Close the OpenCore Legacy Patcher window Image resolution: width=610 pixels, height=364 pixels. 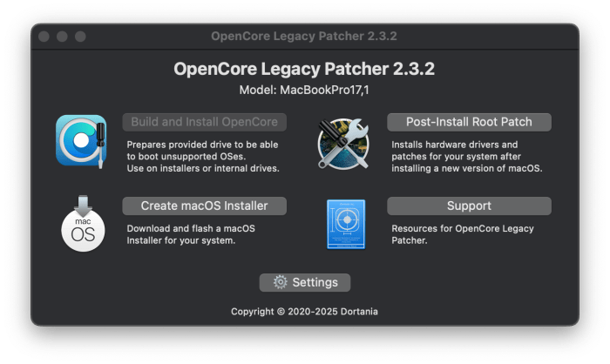click(45, 37)
